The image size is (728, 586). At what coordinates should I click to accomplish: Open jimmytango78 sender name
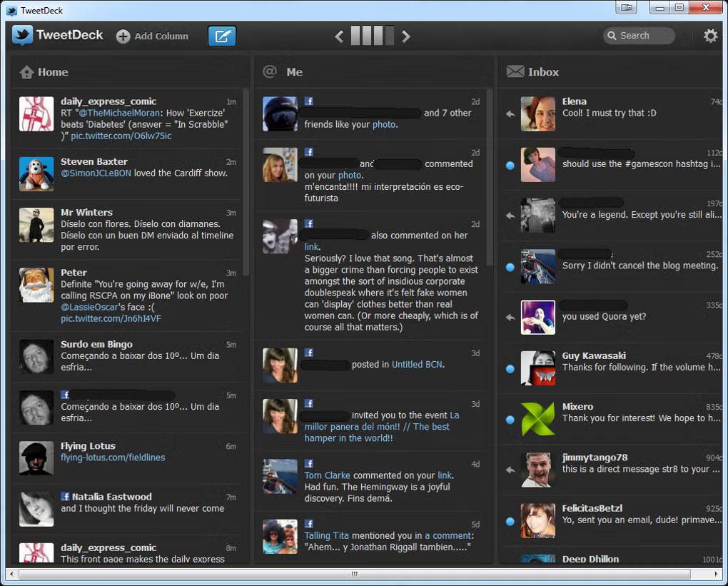pyautogui.click(x=595, y=458)
